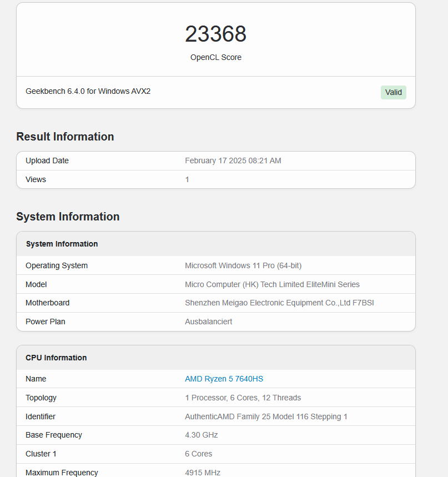448x477 pixels.
Task: Select the 4915 MHz maximum frequency value
Action: click(203, 473)
